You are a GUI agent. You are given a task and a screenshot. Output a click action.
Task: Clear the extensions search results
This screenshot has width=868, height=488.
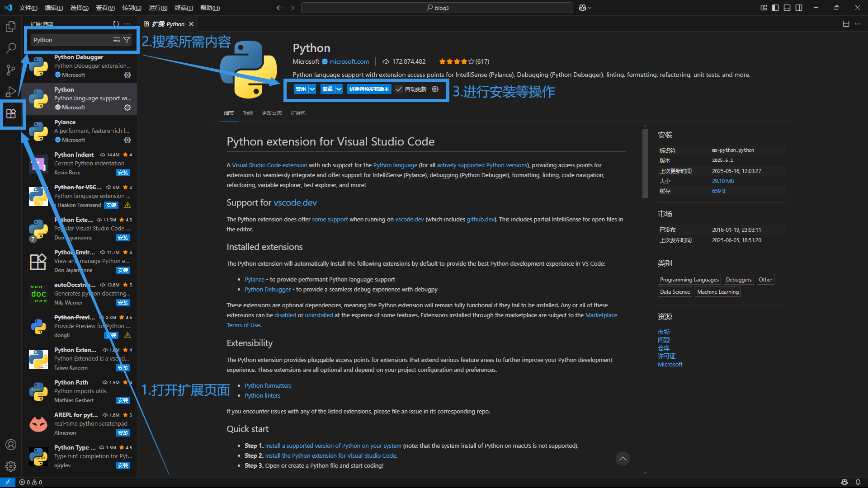point(117,40)
